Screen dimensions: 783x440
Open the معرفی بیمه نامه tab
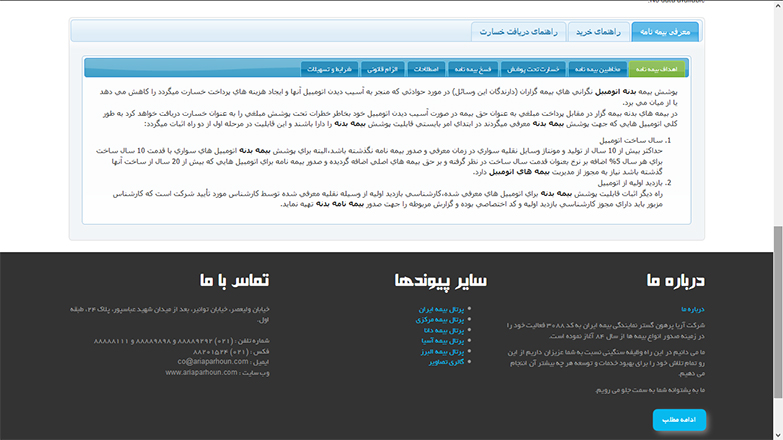665,32
